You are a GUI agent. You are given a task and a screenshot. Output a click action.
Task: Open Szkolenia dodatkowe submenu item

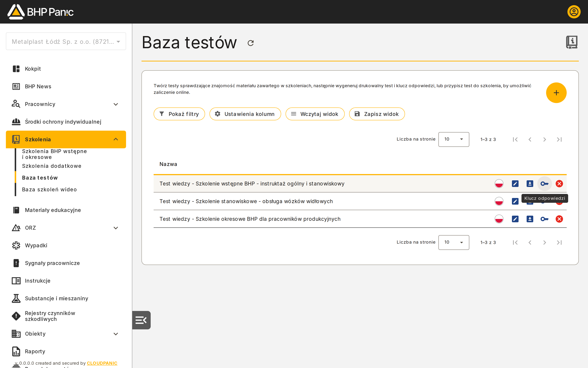pyautogui.click(x=51, y=166)
